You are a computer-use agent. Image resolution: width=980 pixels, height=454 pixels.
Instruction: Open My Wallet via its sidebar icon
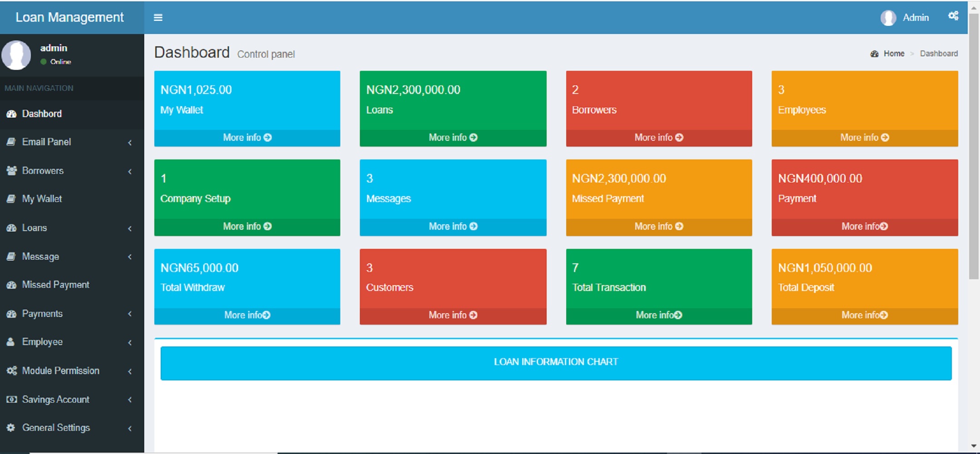tap(11, 199)
